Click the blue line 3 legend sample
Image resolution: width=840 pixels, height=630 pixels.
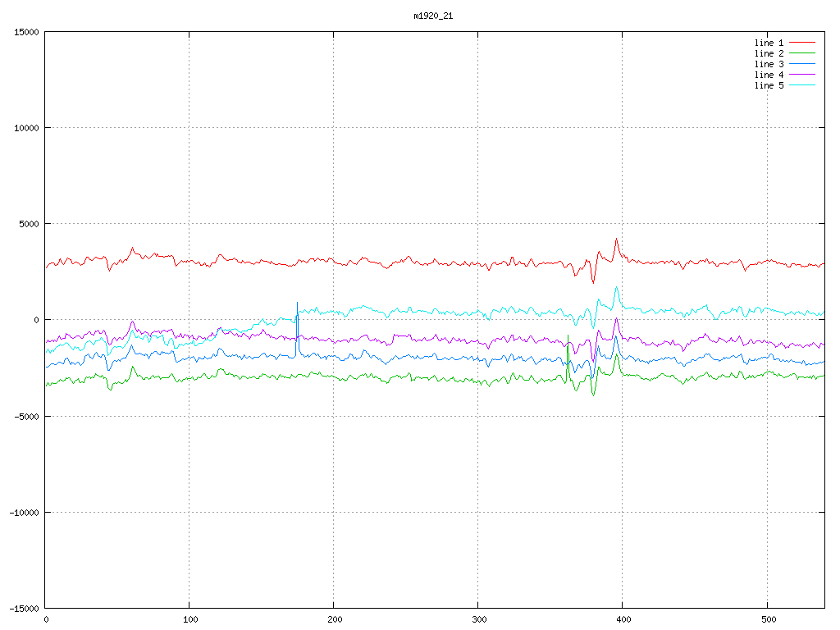(802, 64)
